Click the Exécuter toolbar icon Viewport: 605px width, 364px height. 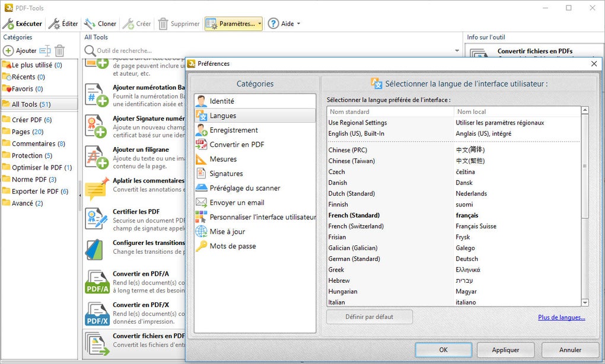point(8,24)
